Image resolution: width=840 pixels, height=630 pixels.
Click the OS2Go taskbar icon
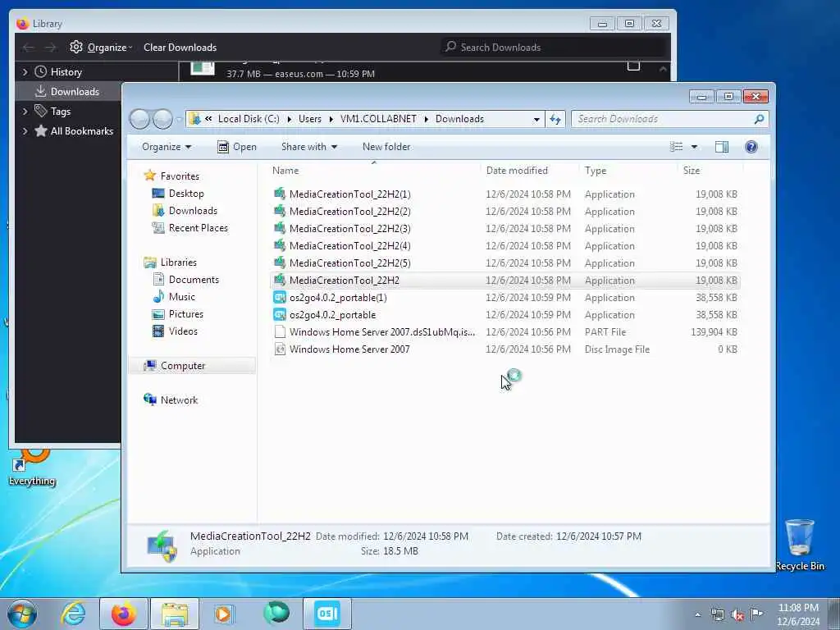point(327,614)
